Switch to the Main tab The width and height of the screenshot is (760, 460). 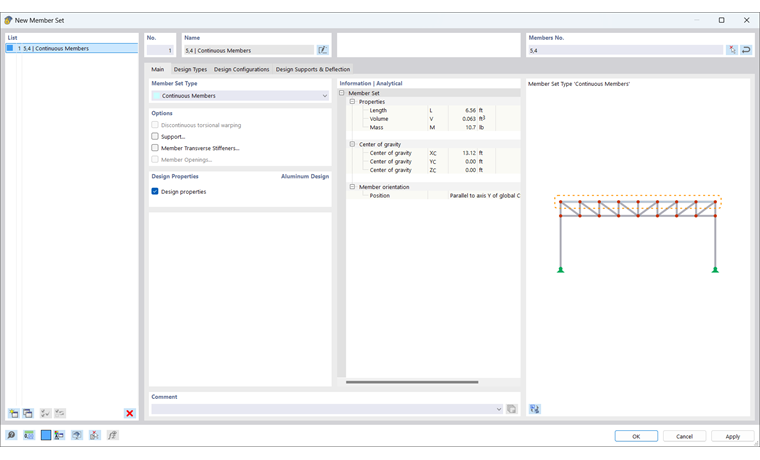(158, 69)
